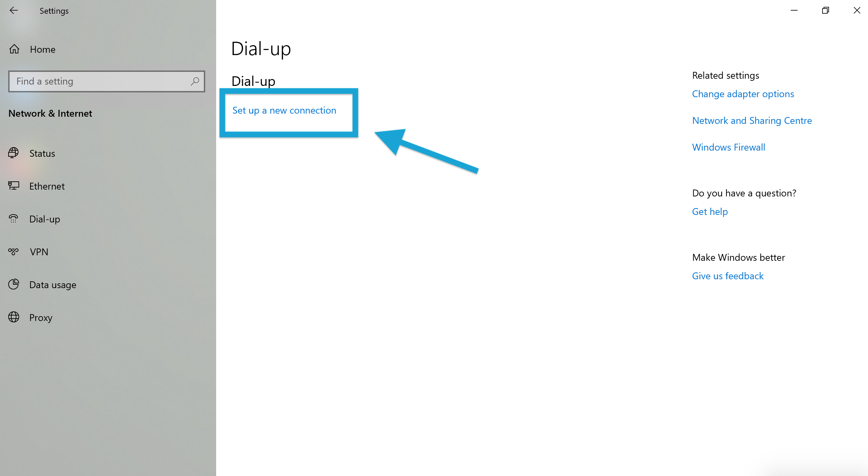The width and height of the screenshot is (868, 476).
Task: Click Give us feedback link
Action: (x=727, y=275)
